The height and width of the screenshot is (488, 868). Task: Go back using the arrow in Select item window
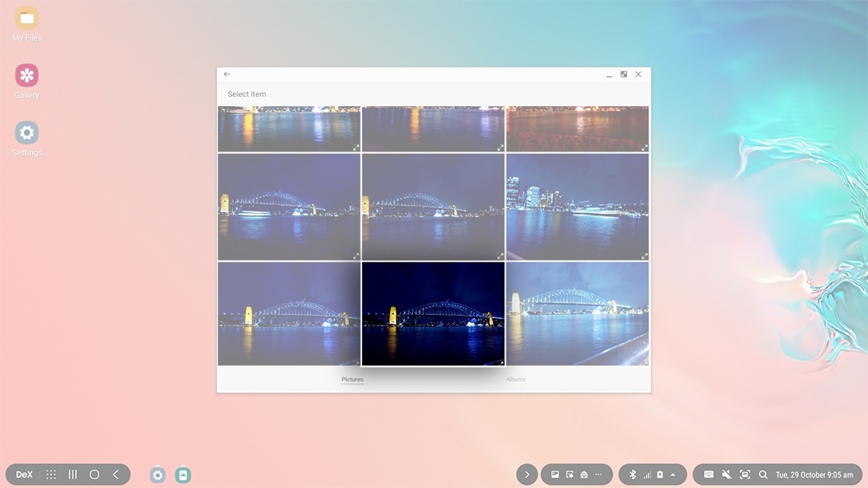[226, 73]
